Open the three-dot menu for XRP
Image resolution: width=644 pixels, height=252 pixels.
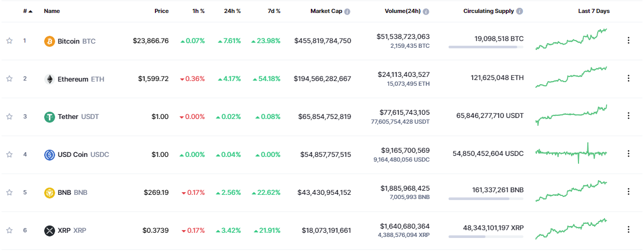628,230
